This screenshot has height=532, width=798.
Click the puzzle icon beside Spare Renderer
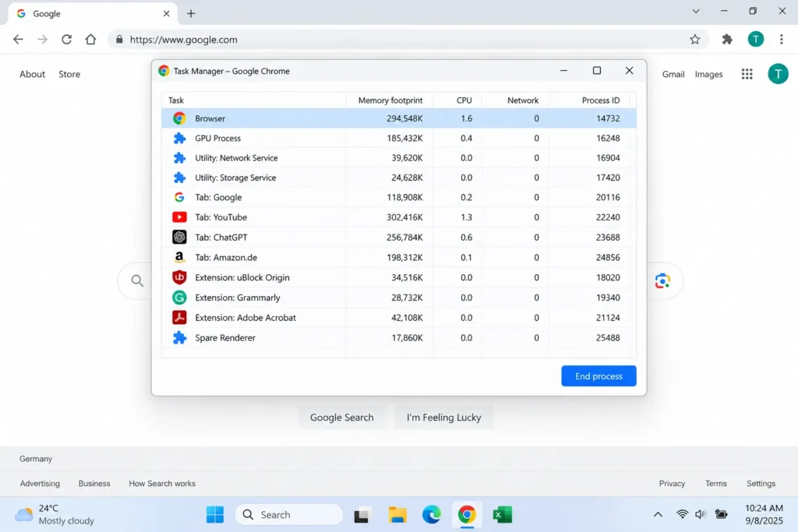click(x=179, y=338)
